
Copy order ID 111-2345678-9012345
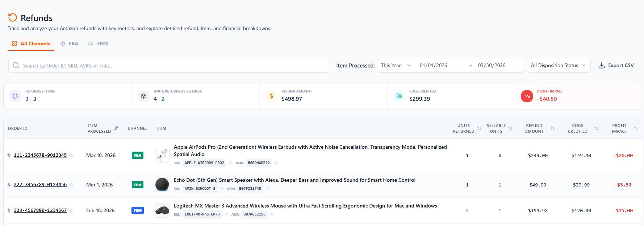coord(71,155)
